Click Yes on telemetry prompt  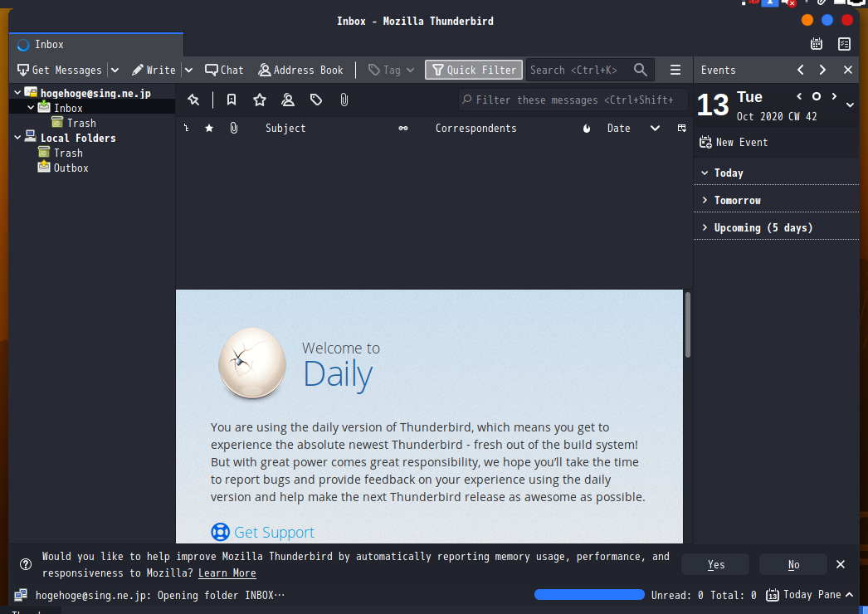click(715, 564)
